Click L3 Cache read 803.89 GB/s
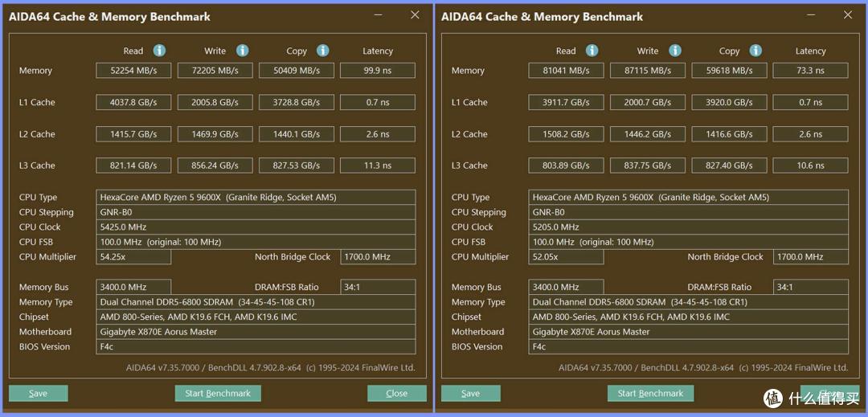The height and width of the screenshot is (417, 868). (x=567, y=166)
